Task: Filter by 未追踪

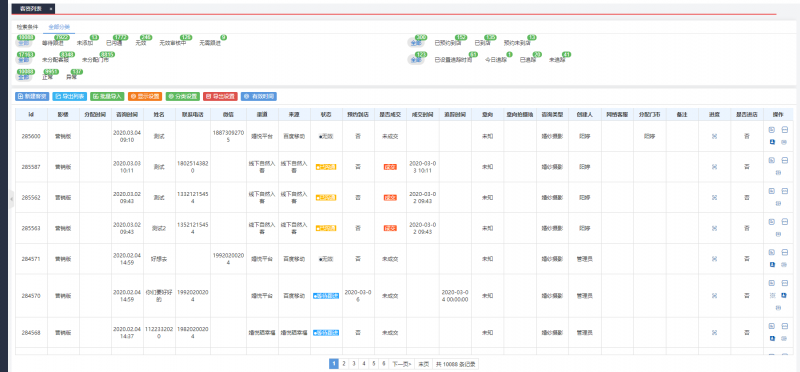Action: 557,60
